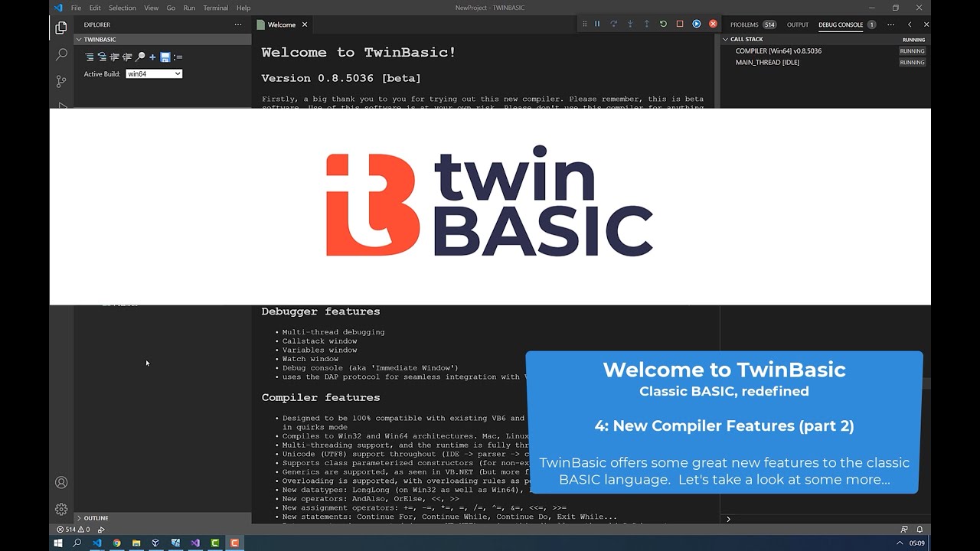The image size is (980, 551).
Task: Open purple Visual Studio icon in taskbar
Action: point(195,543)
